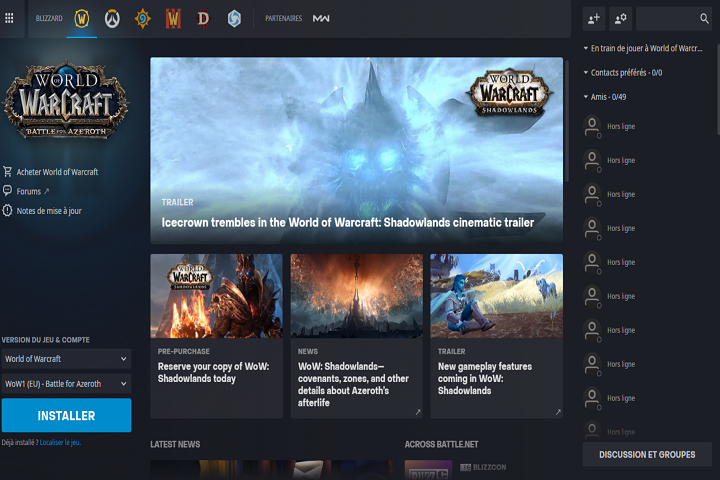Open the World of Warcraft version dropdown
This screenshot has width=720, height=480.
tap(66, 359)
